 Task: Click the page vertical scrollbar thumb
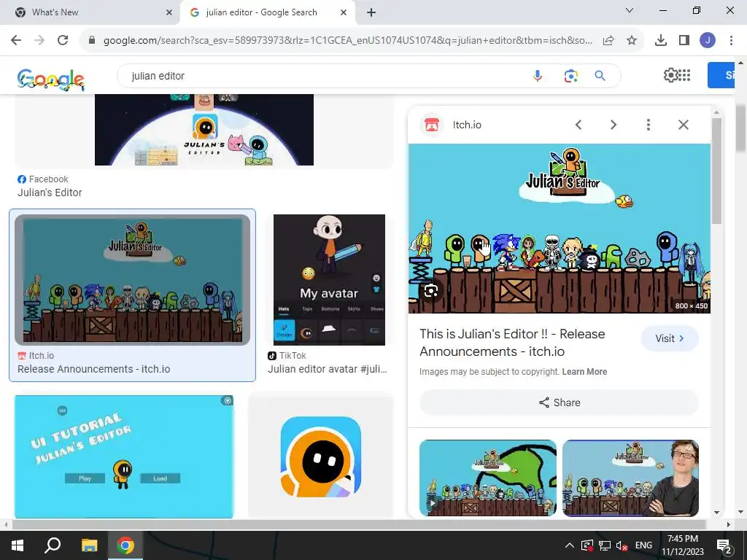[x=740, y=128]
